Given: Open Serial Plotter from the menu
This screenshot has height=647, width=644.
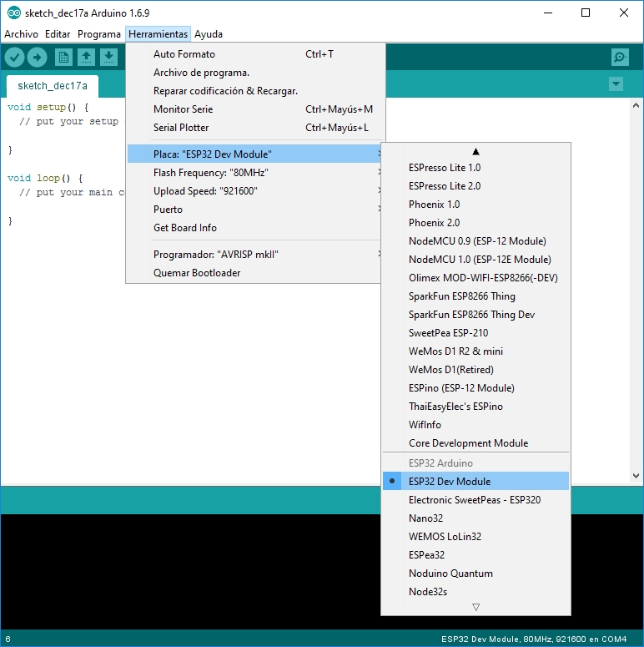Looking at the screenshot, I should (255, 128).
